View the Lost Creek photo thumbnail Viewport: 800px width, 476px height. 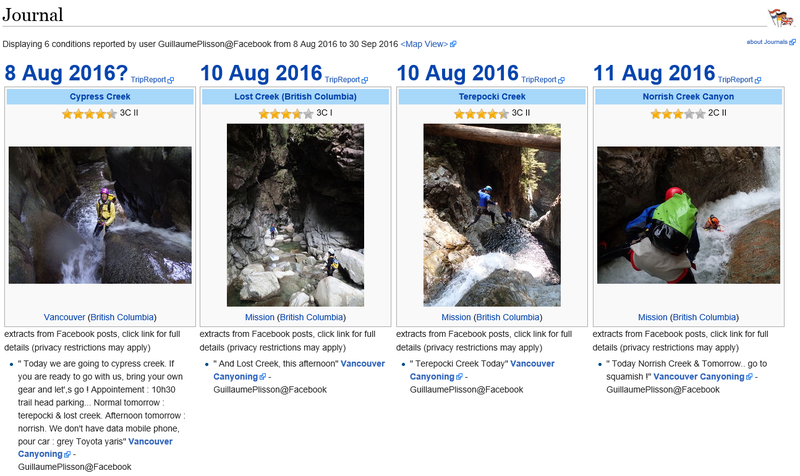pos(295,215)
